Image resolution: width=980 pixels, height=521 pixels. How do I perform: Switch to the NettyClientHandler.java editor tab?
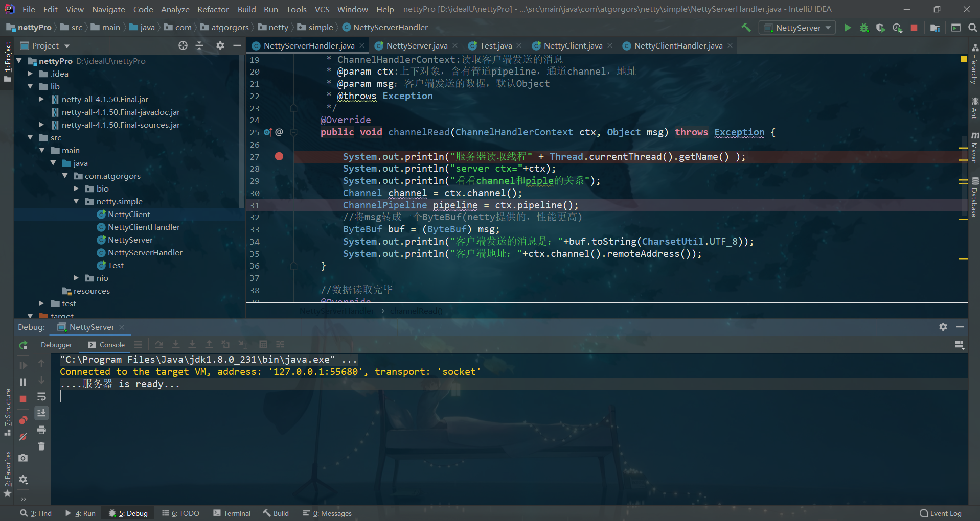tap(678, 46)
